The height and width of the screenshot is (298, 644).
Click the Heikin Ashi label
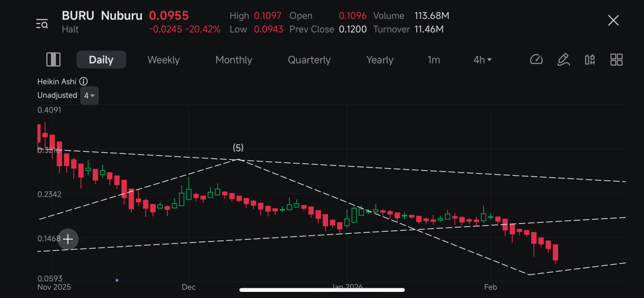coord(57,82)
